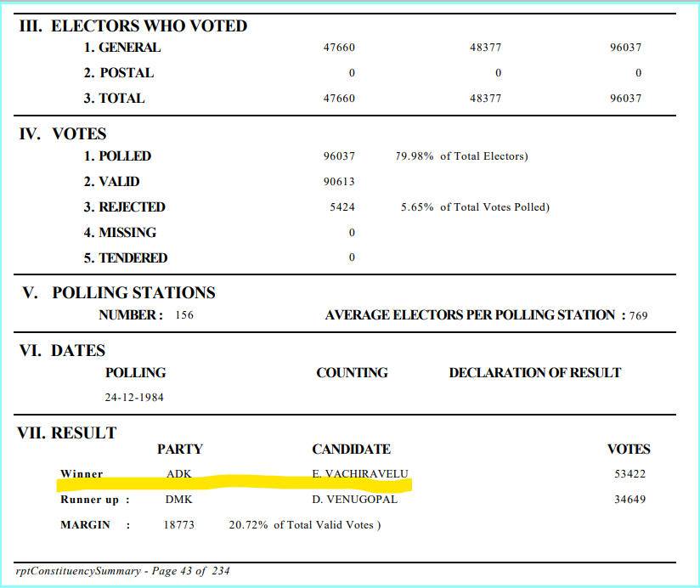This screenshot has width=700, height=588.
Task: Click the "IV. VOTES" section heading
Action: click(62, 134)
